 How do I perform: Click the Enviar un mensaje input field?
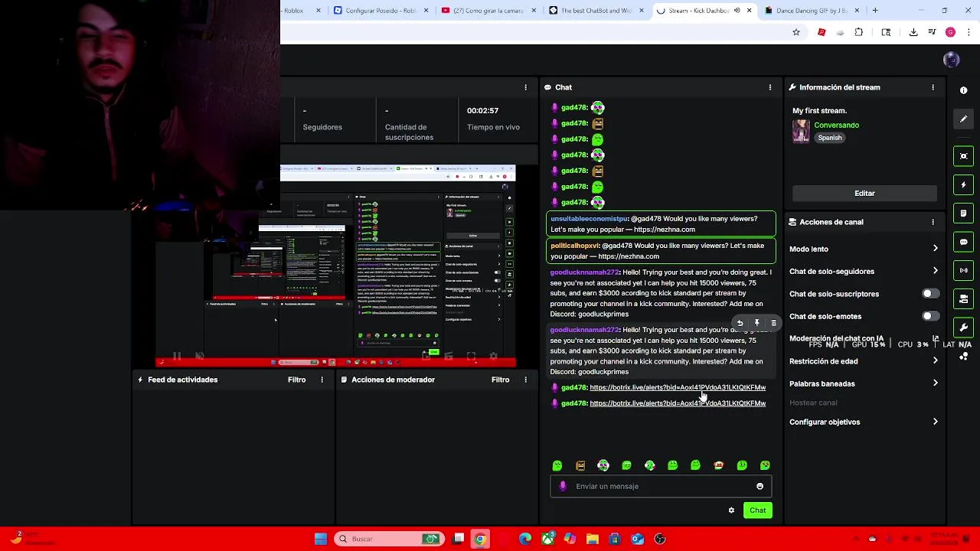click(x=660, y=487)
